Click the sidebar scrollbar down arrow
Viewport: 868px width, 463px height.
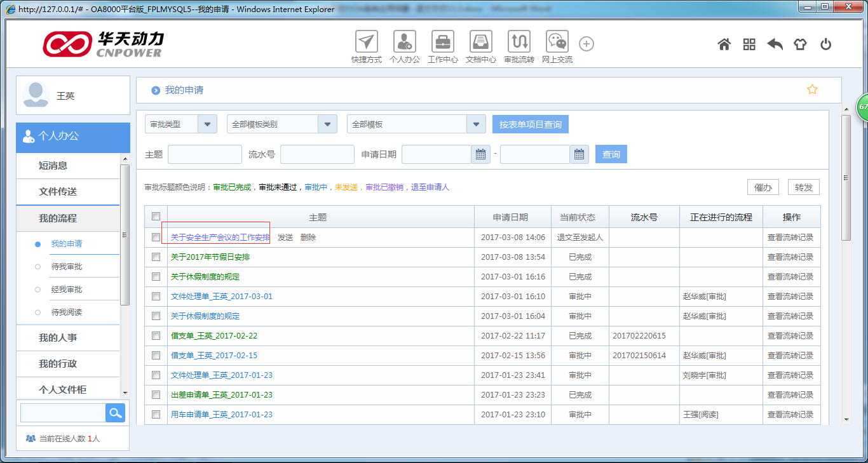tap(125, 393)
